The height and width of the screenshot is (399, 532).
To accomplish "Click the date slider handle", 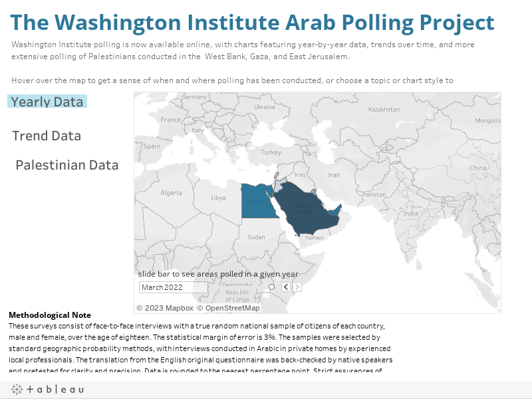I will (x=271, y=287).
